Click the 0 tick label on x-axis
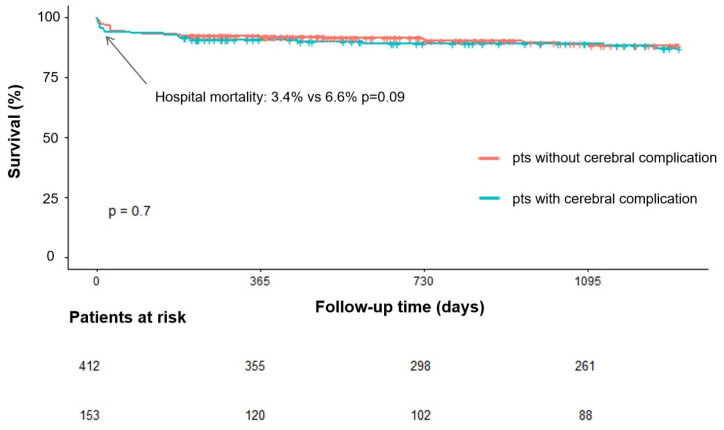 click(96, 281)
